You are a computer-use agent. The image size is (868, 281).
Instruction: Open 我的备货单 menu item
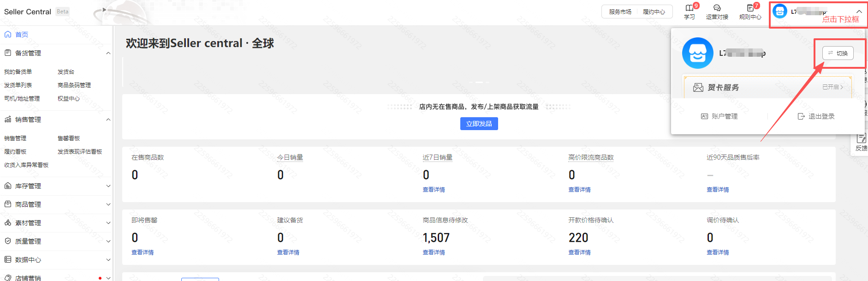tap(18, 72)
